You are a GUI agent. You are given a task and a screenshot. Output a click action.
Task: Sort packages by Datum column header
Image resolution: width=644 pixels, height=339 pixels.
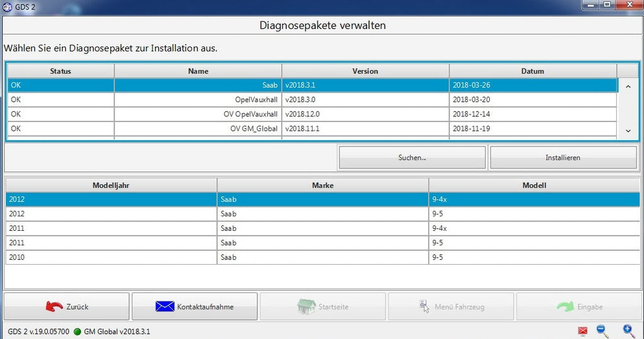[x=533, y=71]
